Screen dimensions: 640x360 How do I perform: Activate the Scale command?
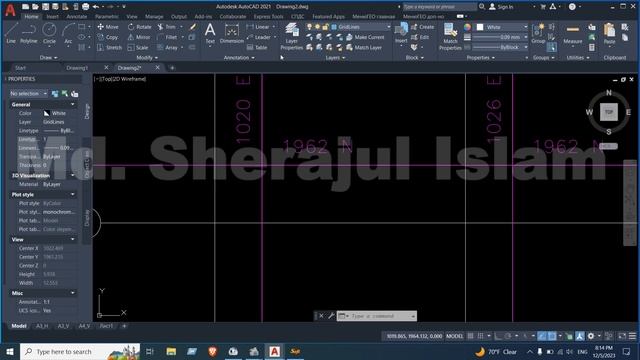tap(138, 47)
